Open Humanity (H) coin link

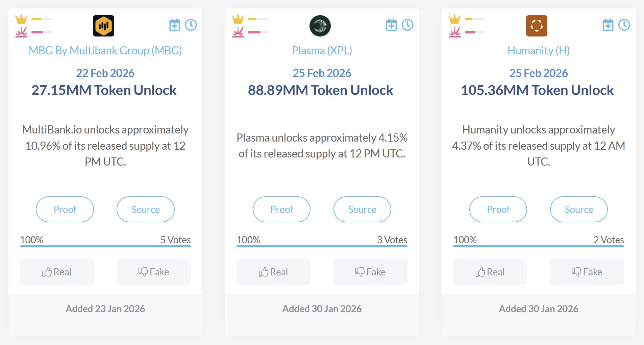pyautogui.click(x=539, y=51)
